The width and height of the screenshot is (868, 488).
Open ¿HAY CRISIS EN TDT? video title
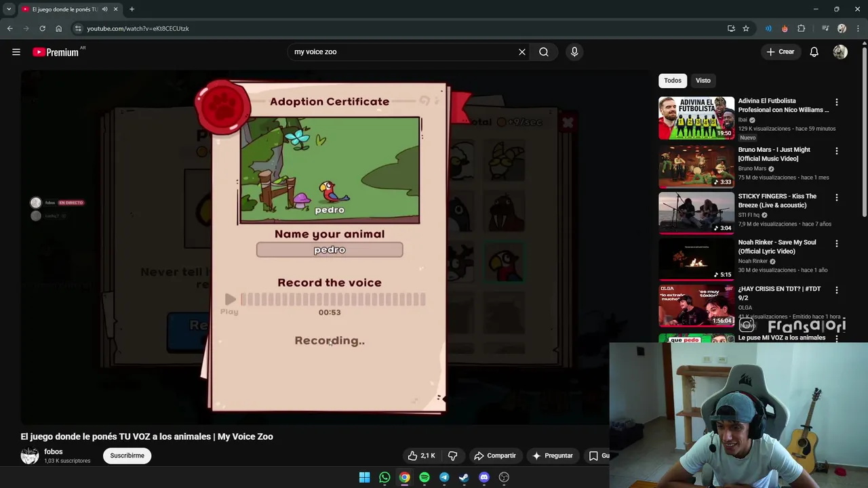pos(779,293)
